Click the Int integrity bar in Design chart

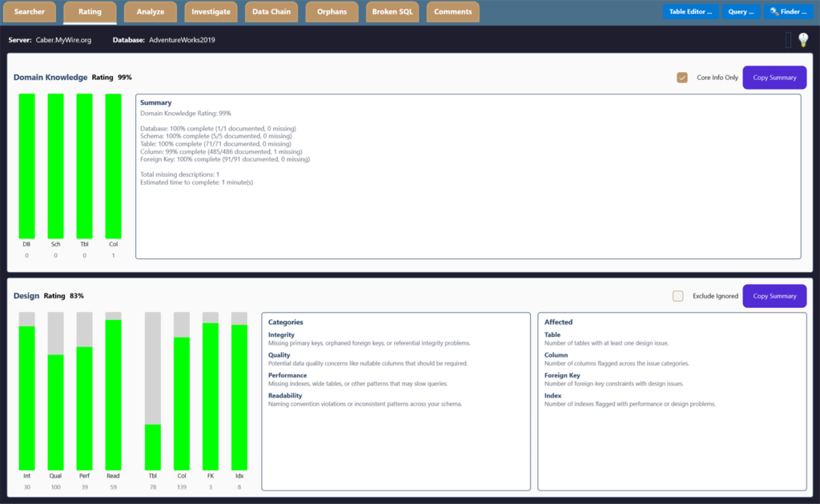pos(26,391)
